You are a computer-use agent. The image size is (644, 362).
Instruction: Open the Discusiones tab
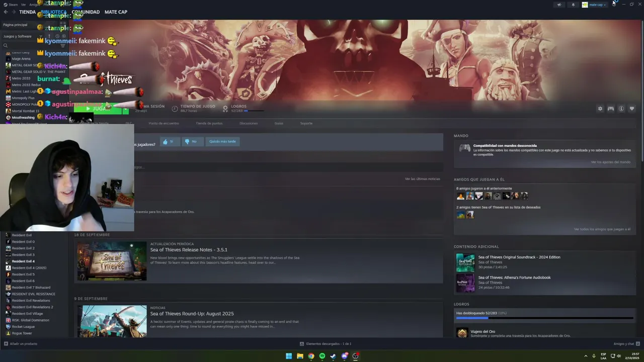tap(249, 123)
